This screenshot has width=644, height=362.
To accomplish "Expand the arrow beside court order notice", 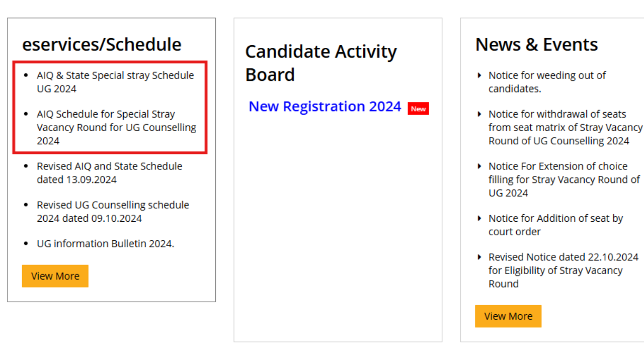I will coord(478,218).
